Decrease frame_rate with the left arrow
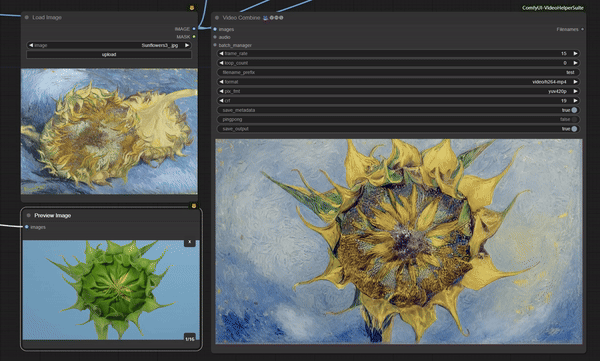The width and height of the screenshot is (600, 361). [x=221, y=54]
